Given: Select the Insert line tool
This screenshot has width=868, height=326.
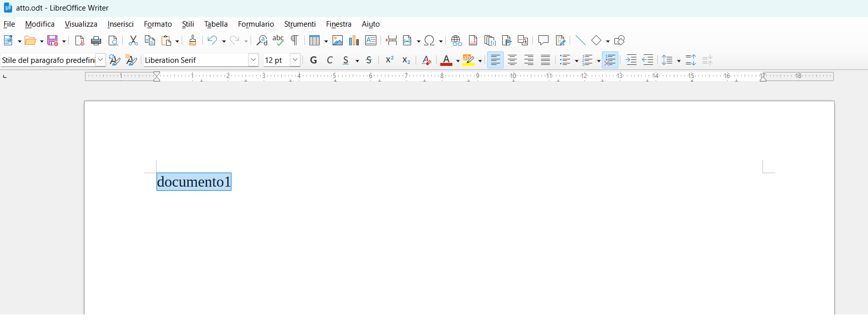Looking at the screenshot, I should (x=580, y=40).
